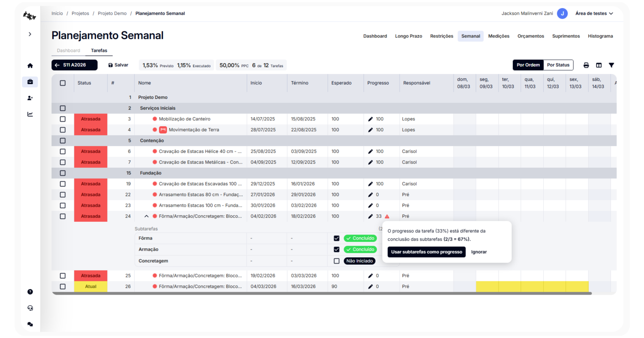
Task: Open the briefcase projects sidebar icon
Action: click(30, 82)
